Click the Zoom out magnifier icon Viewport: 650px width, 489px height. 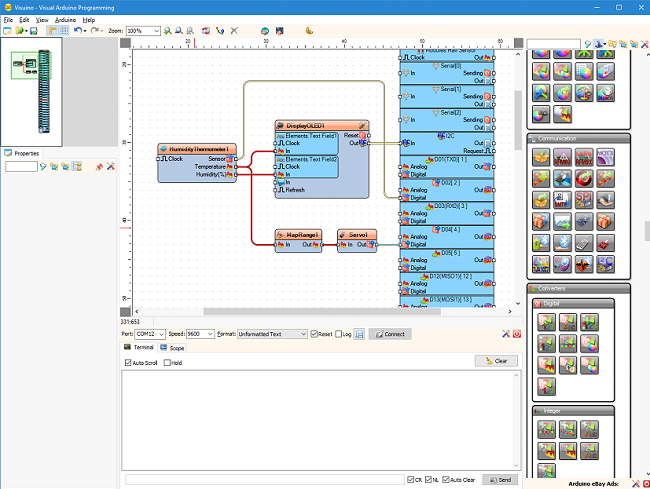(179, 31)
